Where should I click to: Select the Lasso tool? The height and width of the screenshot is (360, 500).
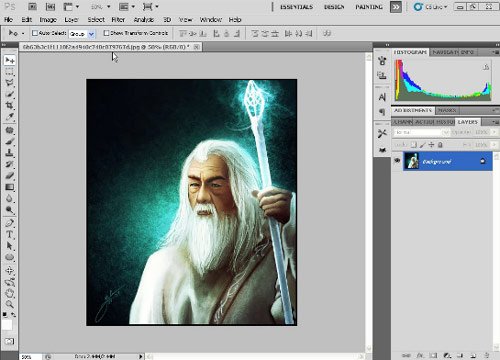click(x=10, y=83)
